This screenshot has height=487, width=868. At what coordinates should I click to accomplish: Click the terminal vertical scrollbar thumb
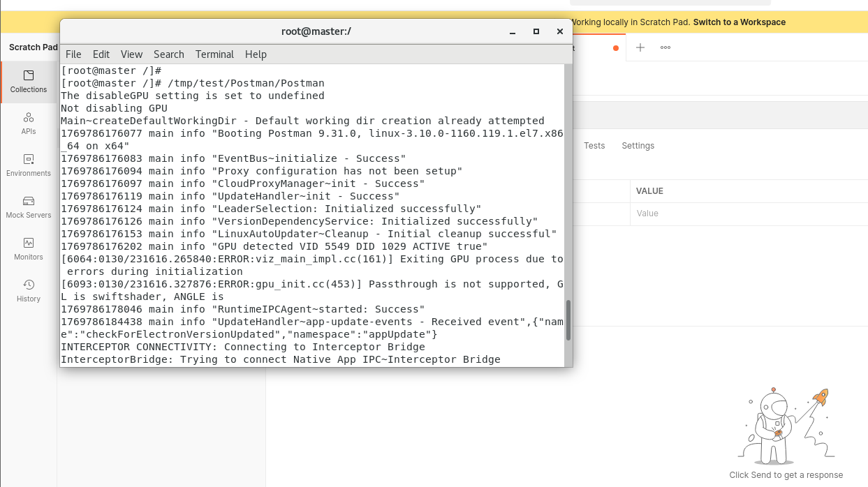point(568,320)
